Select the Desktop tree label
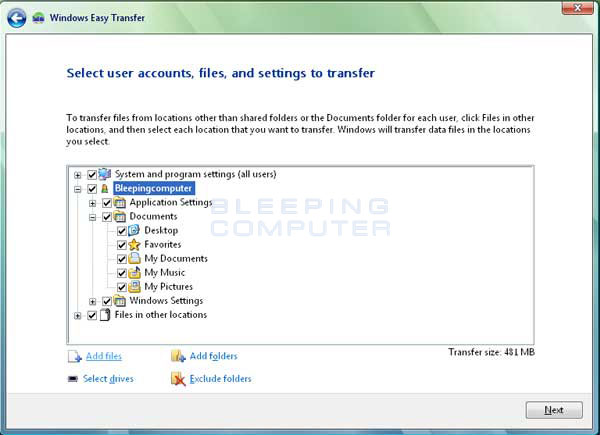This screenshot has height=435, width=600. (x=161, y=230)
